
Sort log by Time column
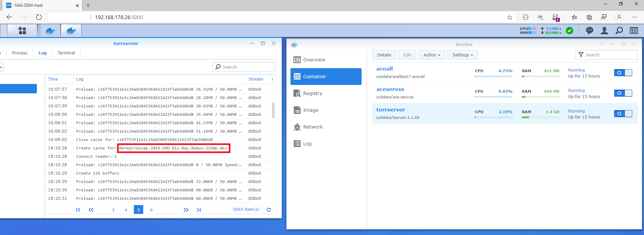click(x=59, y=79)
